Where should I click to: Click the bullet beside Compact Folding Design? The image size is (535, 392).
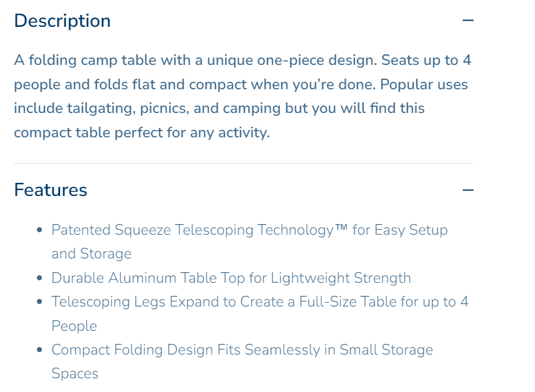(x=40, y=350)
